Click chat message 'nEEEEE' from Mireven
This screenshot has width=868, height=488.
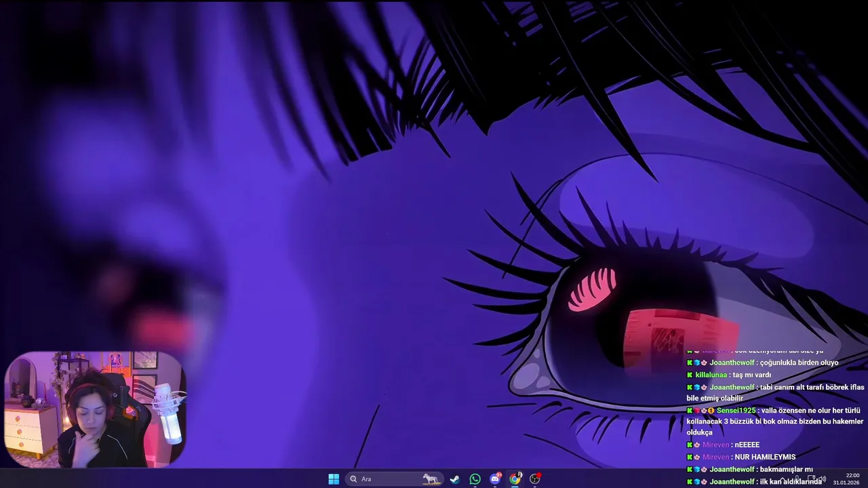pos(747,445)
